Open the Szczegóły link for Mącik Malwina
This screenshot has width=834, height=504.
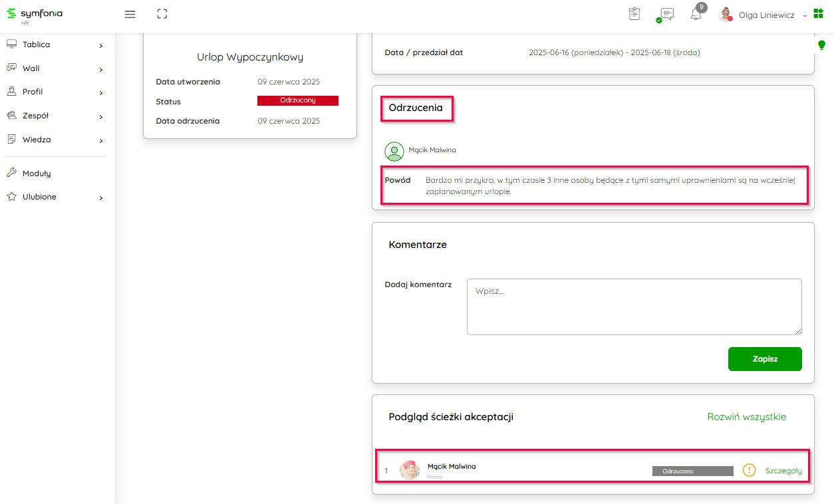click(783, 471)
